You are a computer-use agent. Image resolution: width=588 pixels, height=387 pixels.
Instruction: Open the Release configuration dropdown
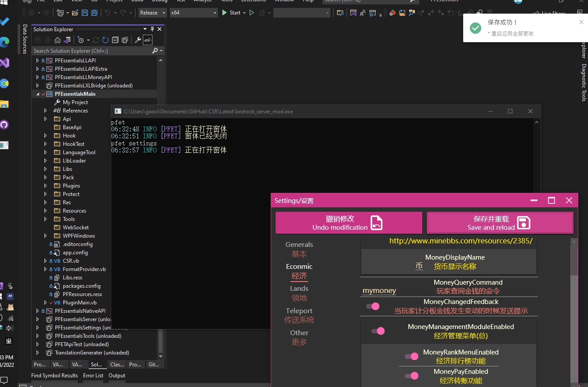click(x=152, y=13)
